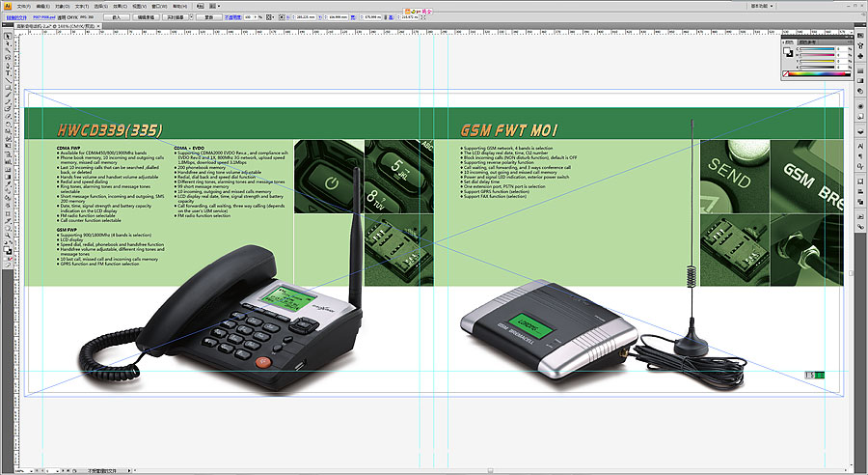The height and width of the screenshot is (475, 868).
Task: Select the black arrow Selection tool
Action: pyautogui.click(x=9, y=37)
